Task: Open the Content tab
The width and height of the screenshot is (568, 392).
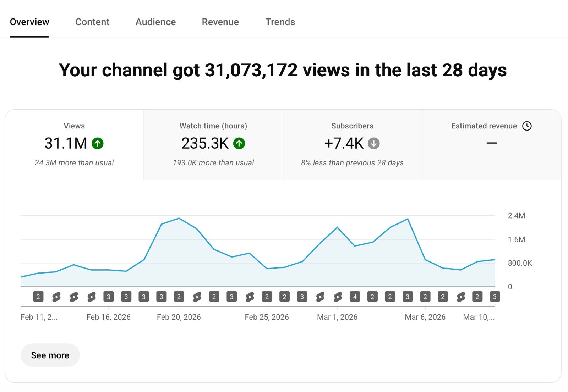Action: pos(92,22)
